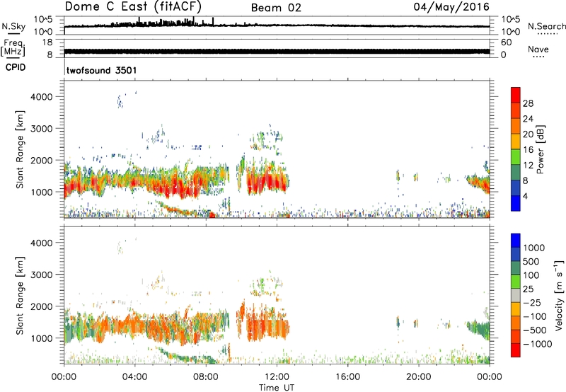Click the 'CPID' label
Image resolution: width=566 pixels, height=392 pixels.
click(16, 67)
